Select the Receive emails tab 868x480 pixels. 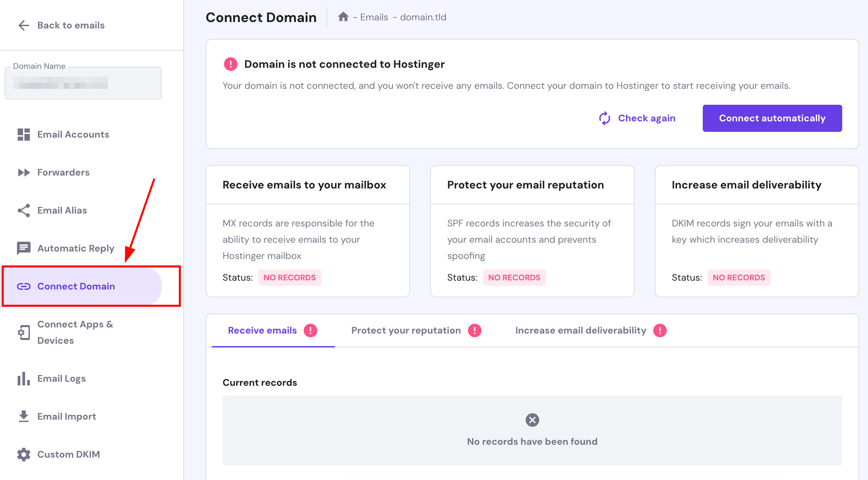click(262, 331)
